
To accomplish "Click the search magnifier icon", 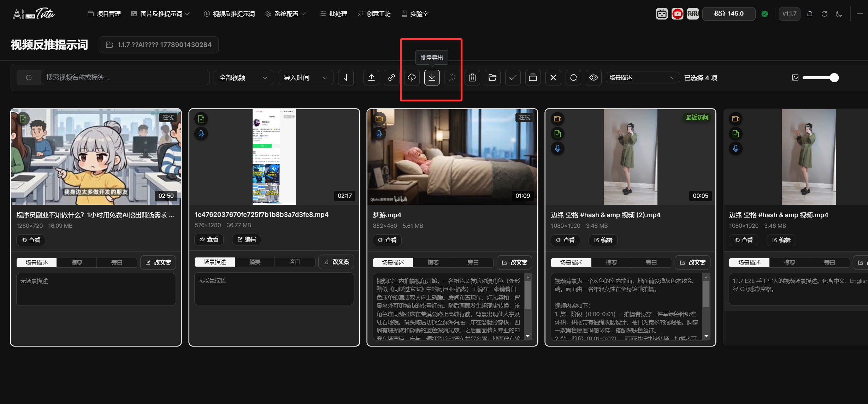I will click(x=29, y=78).
